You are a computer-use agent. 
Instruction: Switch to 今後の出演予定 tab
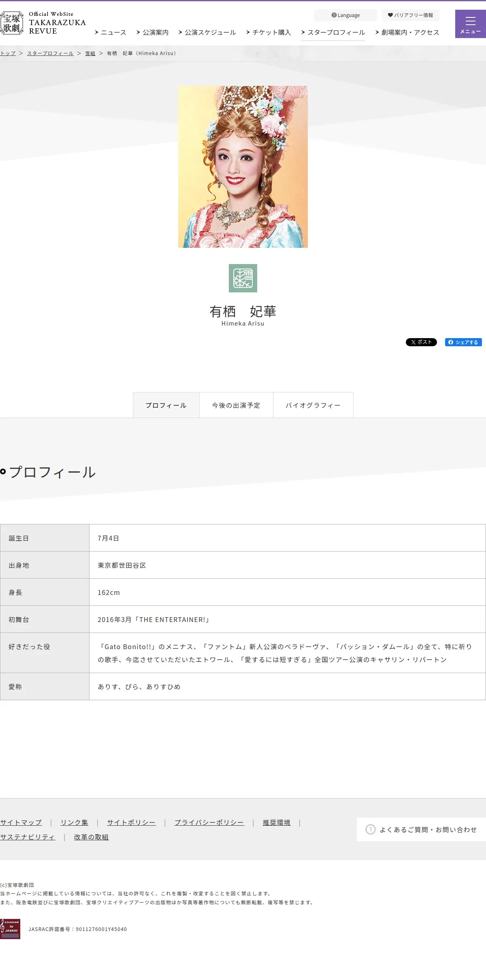click(x=236, y=405)
